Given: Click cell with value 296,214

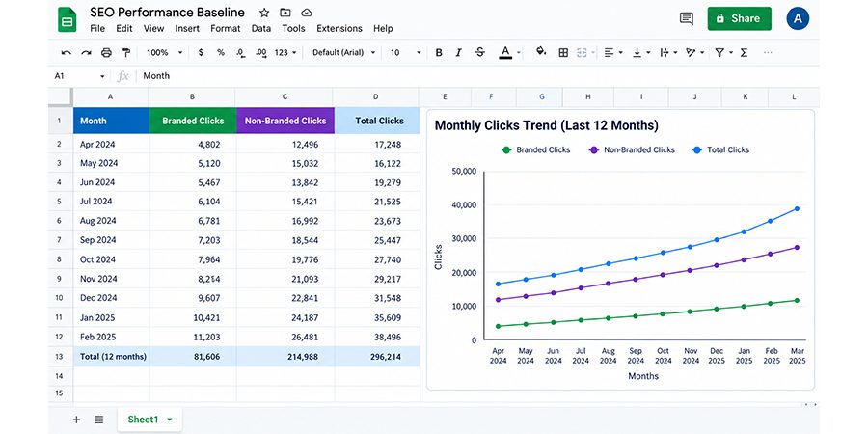Looking at the screenshot, I should [x=377, y=357].
